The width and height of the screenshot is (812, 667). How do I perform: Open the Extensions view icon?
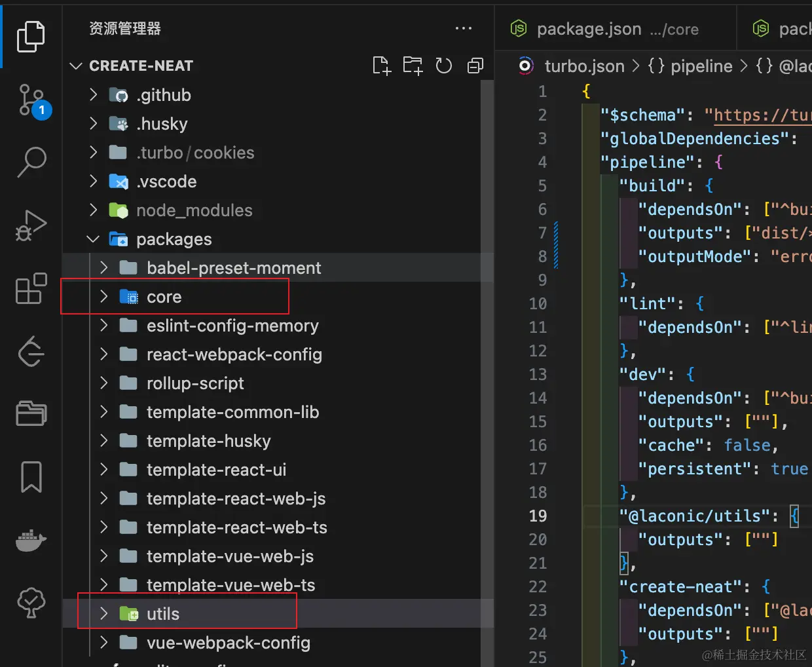(31, 288)
